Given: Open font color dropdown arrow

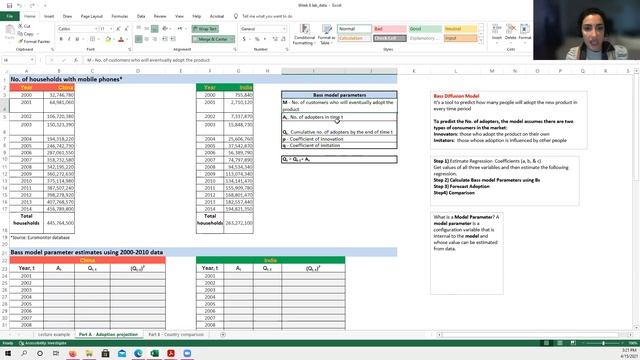Looking at the screenshot, I should pos(127,39).
